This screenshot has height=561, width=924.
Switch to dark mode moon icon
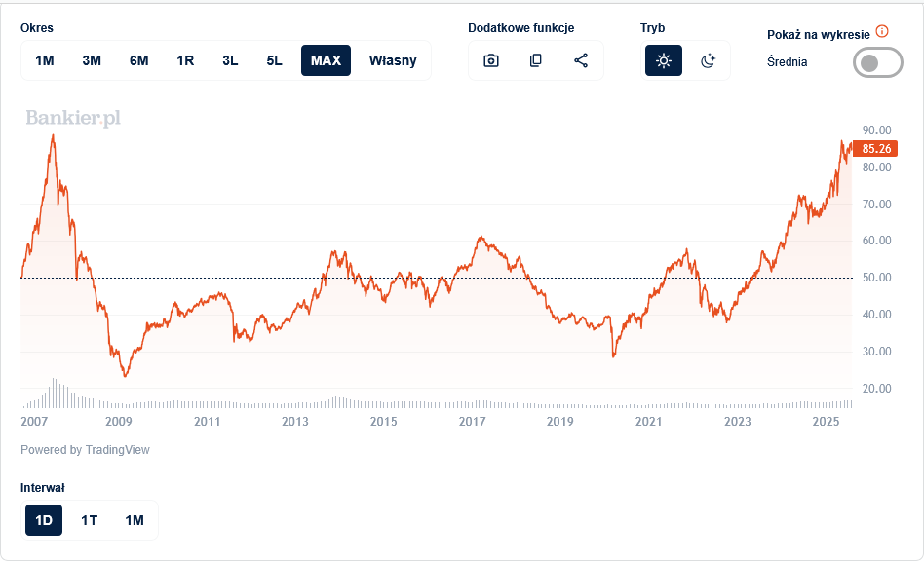(709, 60)
